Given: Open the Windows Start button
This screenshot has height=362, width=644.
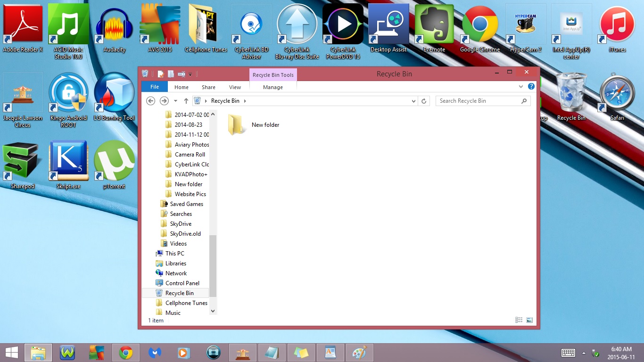Looking at the screenshot, I should [x=11, y=353].
